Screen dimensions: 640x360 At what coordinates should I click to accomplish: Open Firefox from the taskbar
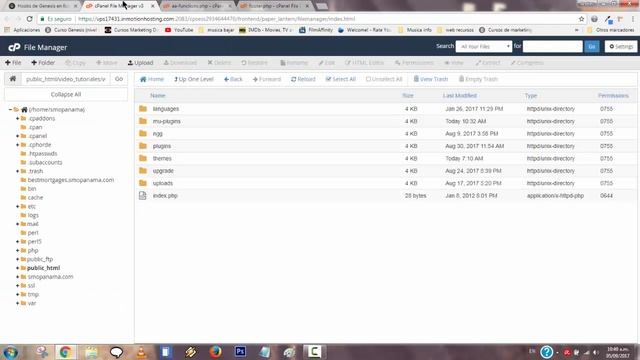click(x=216, y=351)
